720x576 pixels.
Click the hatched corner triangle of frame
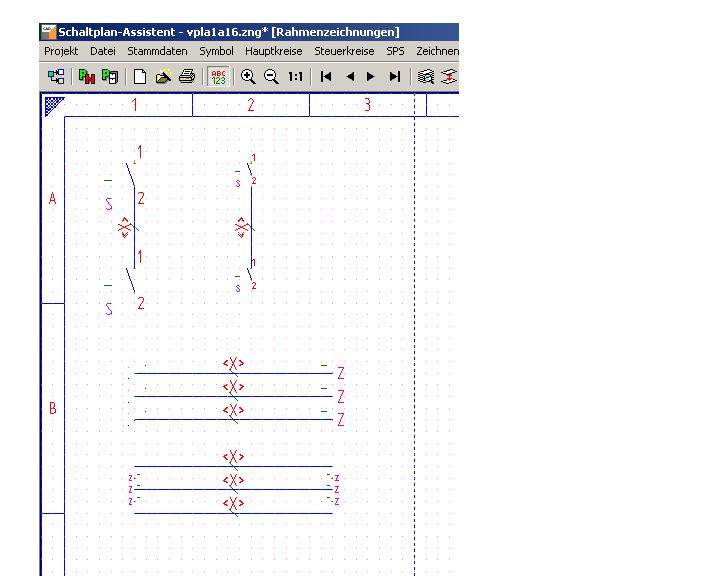[x=53, y=106]
